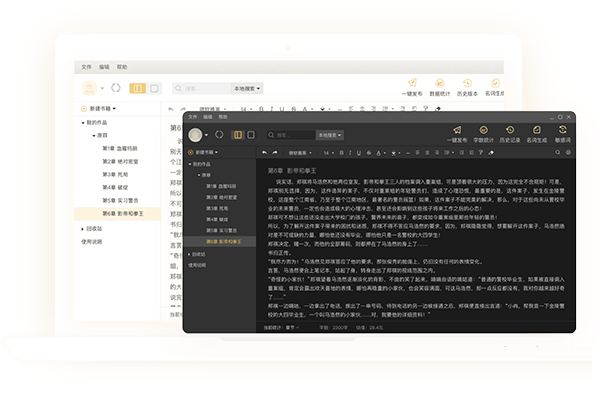Open 帮助 menu in dark window
600x393 pixels.
[x=223, y=117]
